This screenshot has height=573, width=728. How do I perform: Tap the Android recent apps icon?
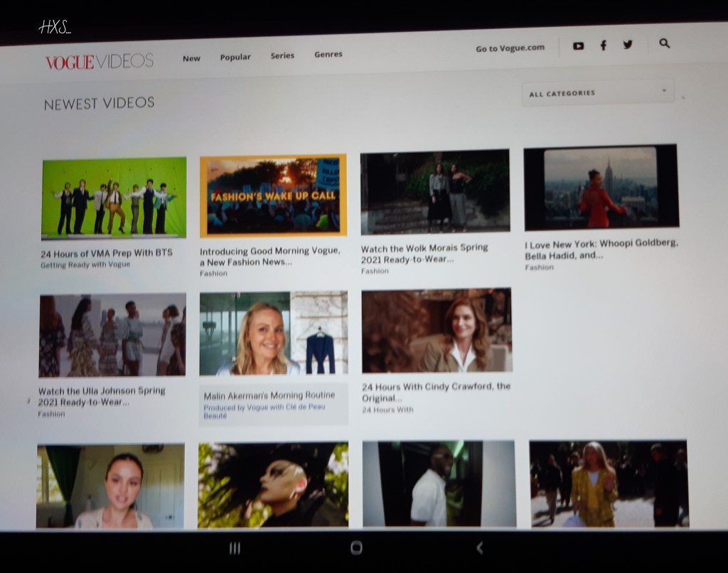[235, 547]
